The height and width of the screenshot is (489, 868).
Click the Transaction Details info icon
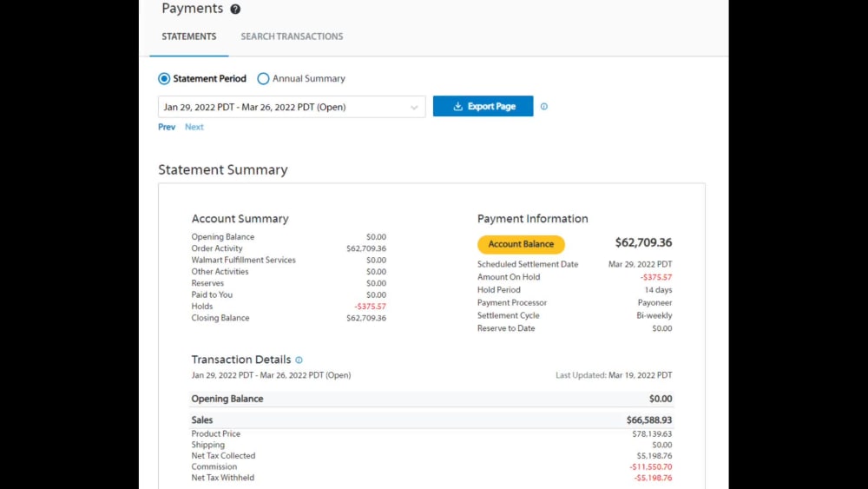pyautogui.click(x=299, y=360)
